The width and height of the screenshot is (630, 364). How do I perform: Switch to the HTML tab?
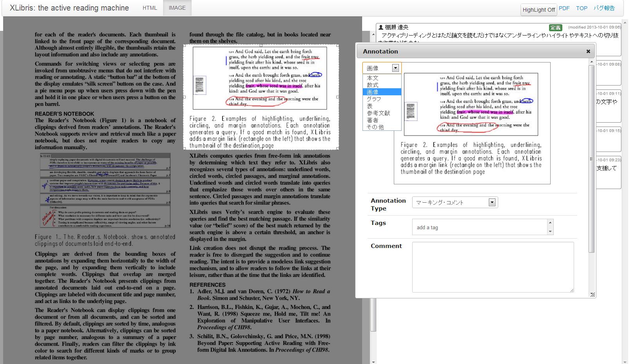coord(150,8)
